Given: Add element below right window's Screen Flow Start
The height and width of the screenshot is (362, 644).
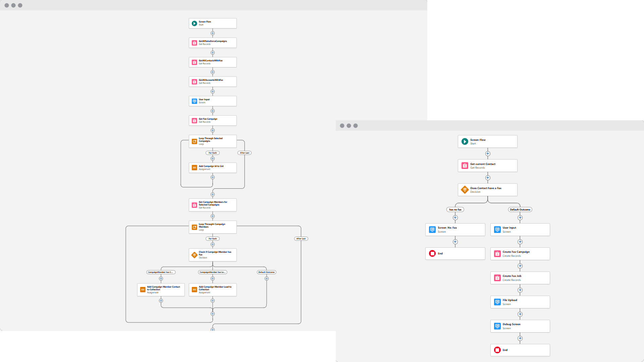Looking at the screenshot, I should point(488,154).
